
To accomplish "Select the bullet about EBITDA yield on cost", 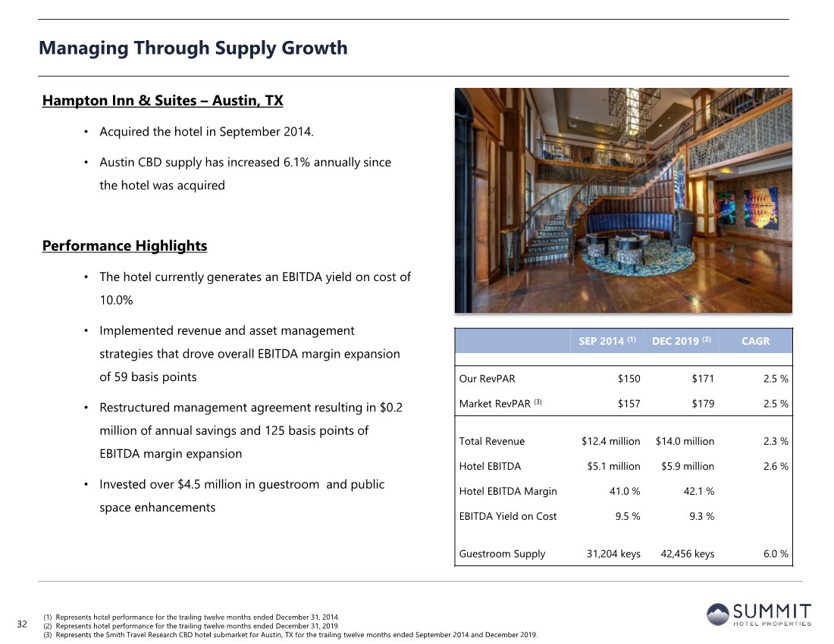I will [x=256, y=289].
